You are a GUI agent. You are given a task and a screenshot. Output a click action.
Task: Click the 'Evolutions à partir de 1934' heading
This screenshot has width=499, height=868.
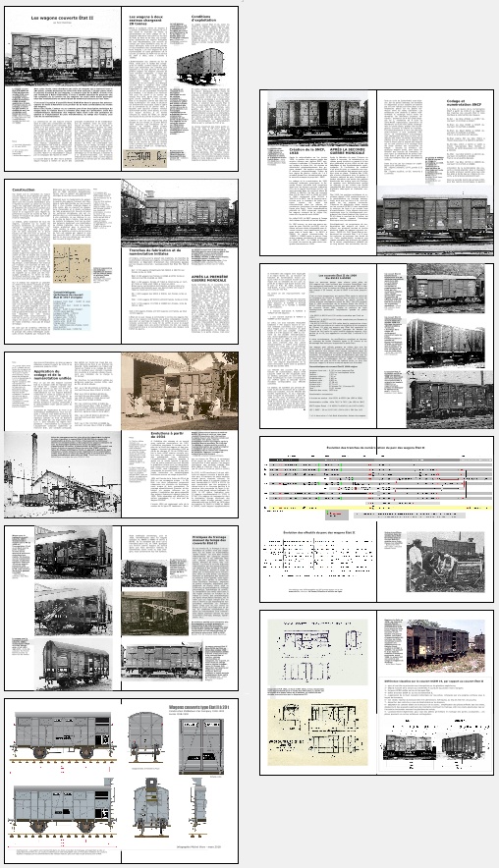(x=167, y=436)
